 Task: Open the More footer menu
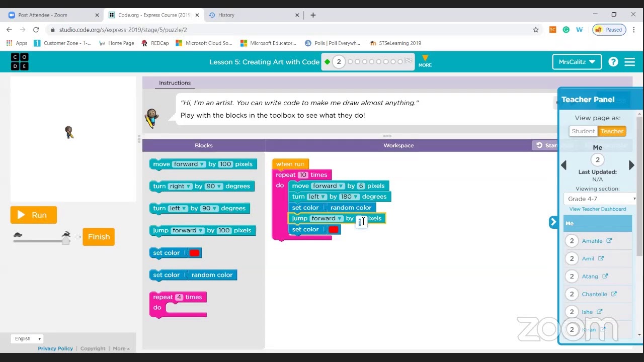121,348
